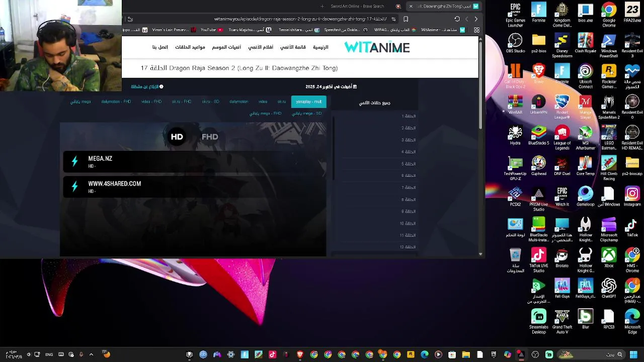Open the أفلام الأنمي anime movies menu
Viewport: 644px width, 362px height.
coord(261,47)
